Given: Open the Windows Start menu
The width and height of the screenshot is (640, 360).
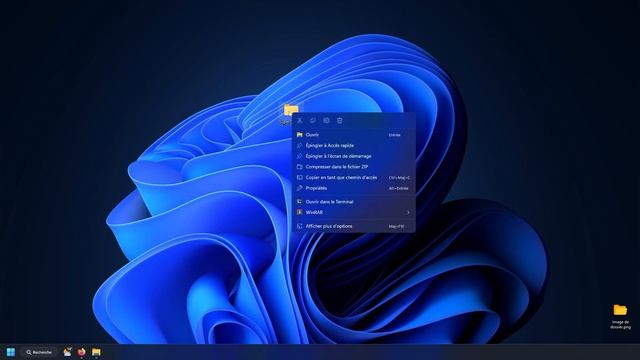Looking at the screenshot, I should tap(11, 352).
